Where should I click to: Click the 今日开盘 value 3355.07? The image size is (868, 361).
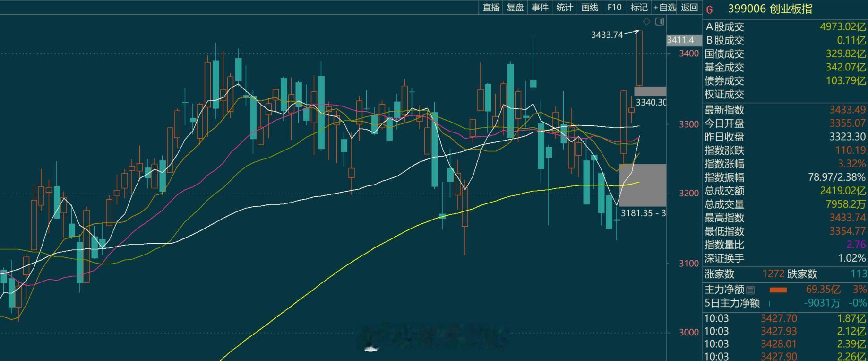click(848, 124)
